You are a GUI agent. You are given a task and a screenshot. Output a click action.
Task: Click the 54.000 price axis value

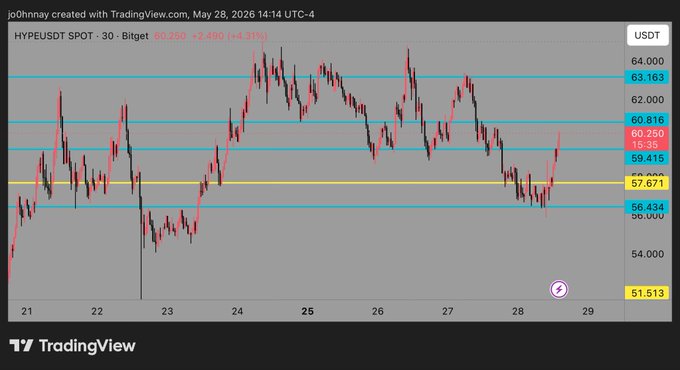click(x=647, y=254)
